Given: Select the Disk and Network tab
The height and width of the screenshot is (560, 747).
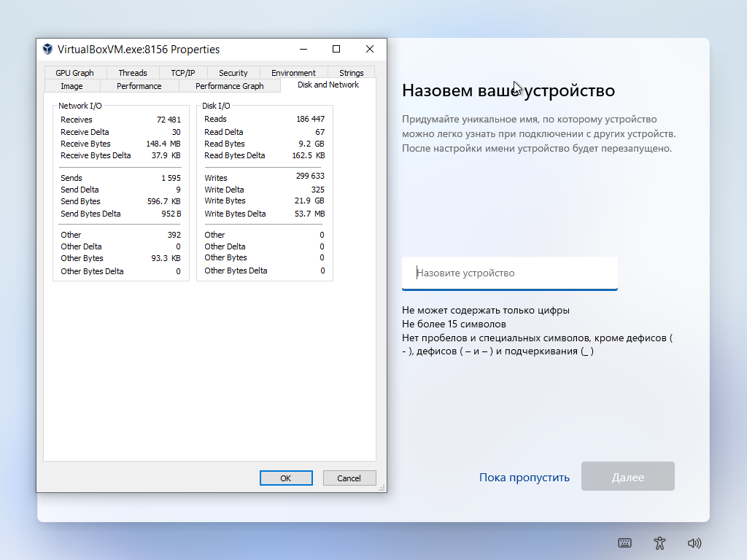Looking at the screenshot, I should [328, 85].
